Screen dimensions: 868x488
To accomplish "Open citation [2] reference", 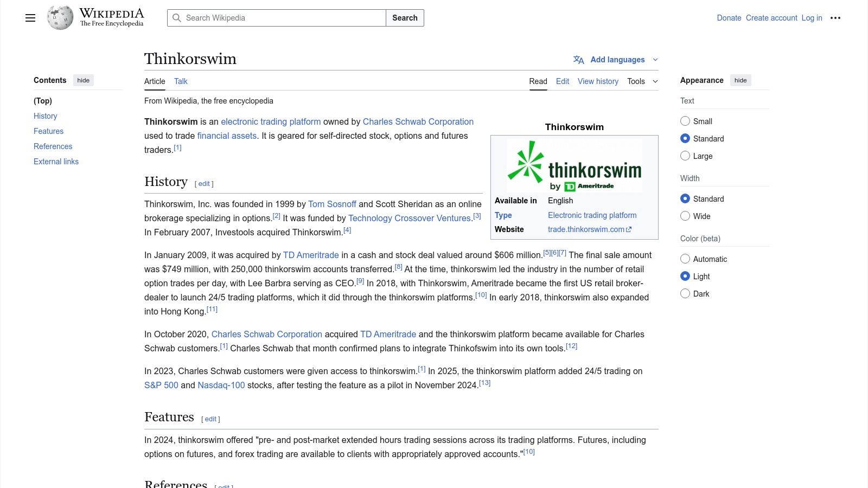I will tap(276, 216).
